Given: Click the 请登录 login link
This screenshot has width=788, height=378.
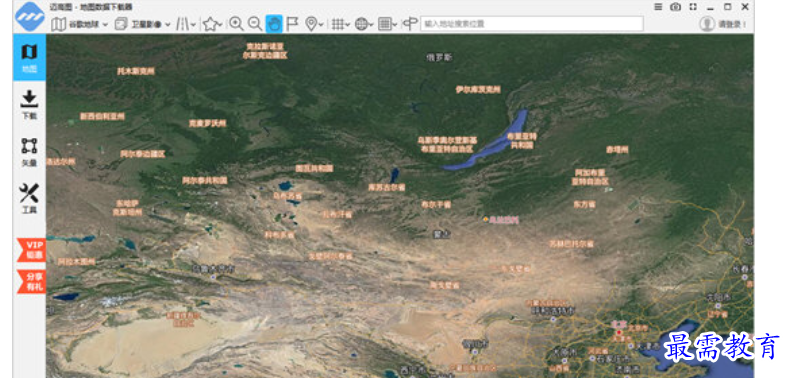Looking at the screenshot, I should [732, 24].
